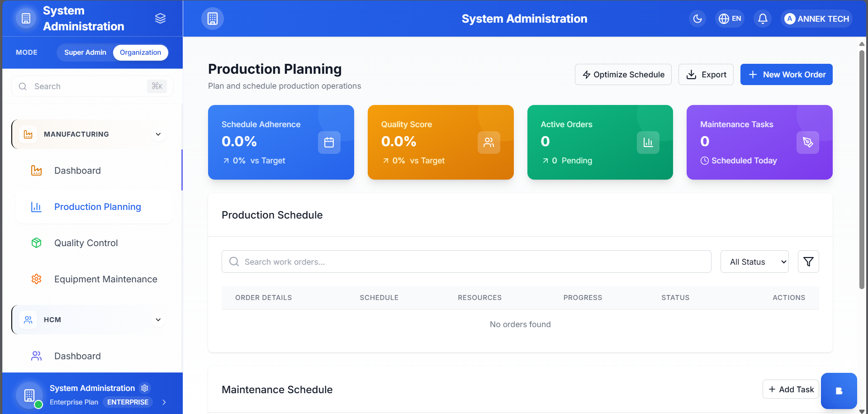
Task: Go to Quality Control in the sidebar
Action: [94, 243]
